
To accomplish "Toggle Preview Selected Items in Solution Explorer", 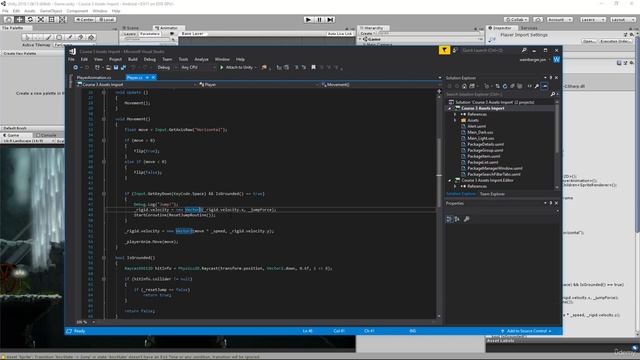I will click(x=544, y=86).
